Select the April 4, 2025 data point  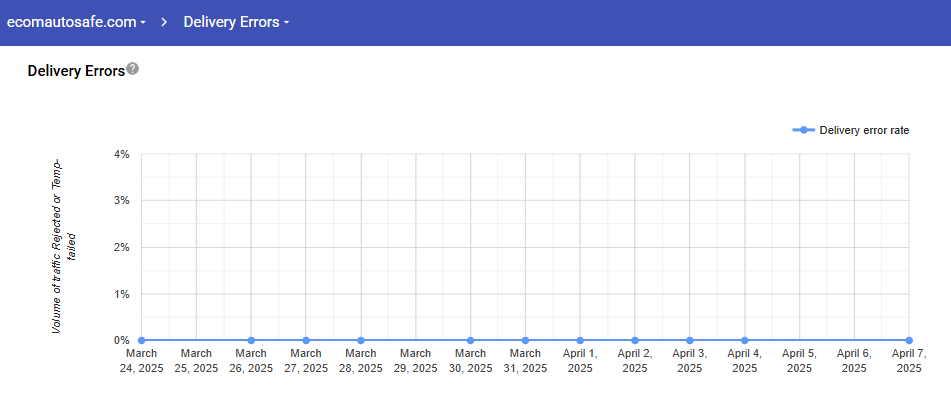[744, 340]
